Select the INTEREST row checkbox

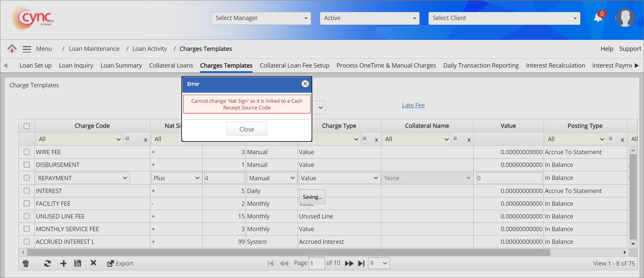[27, 191]
